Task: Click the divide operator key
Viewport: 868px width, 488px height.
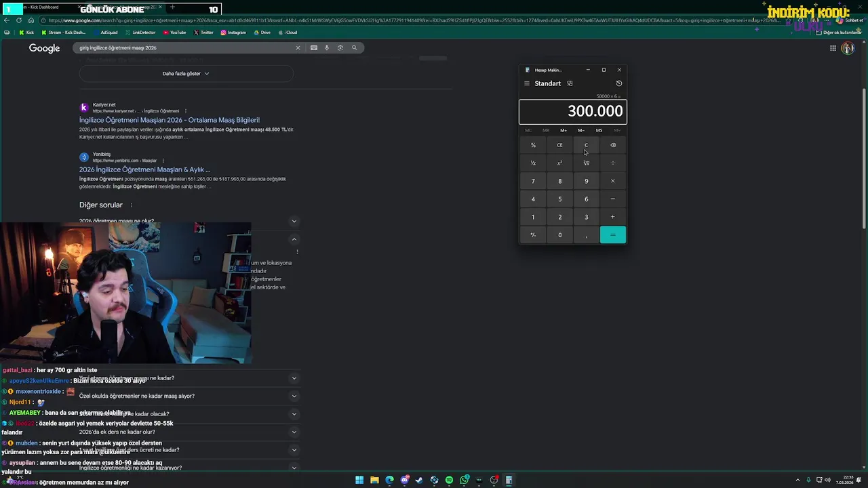Action: (x=613, y=163)
